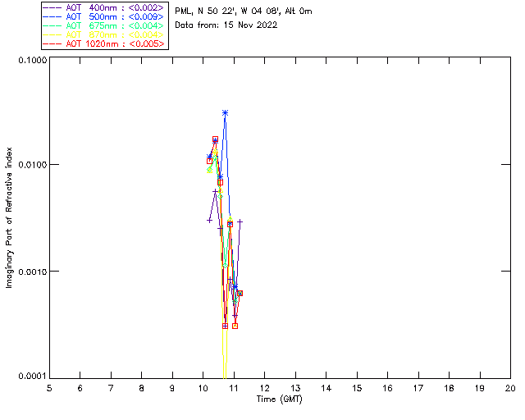Click the x-axis tick label 14
The width and height of the screenshot is (525, 420).
[x=326, y=388]
